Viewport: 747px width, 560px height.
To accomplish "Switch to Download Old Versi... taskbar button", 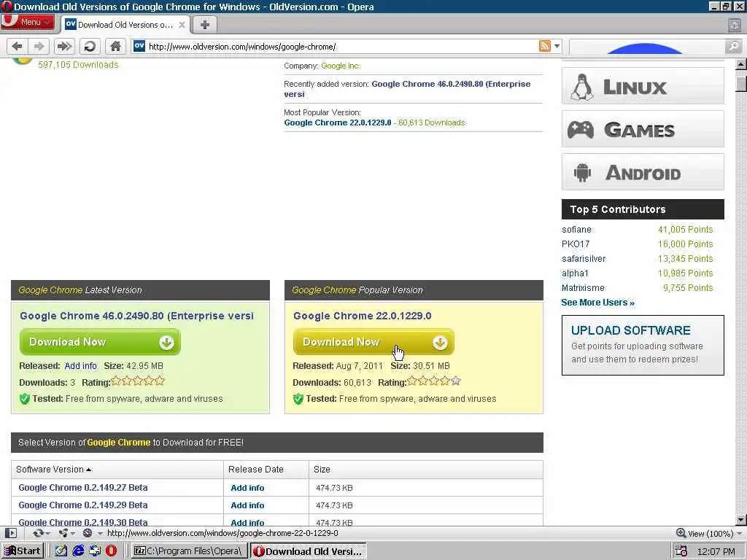I will tap(309, 551).
